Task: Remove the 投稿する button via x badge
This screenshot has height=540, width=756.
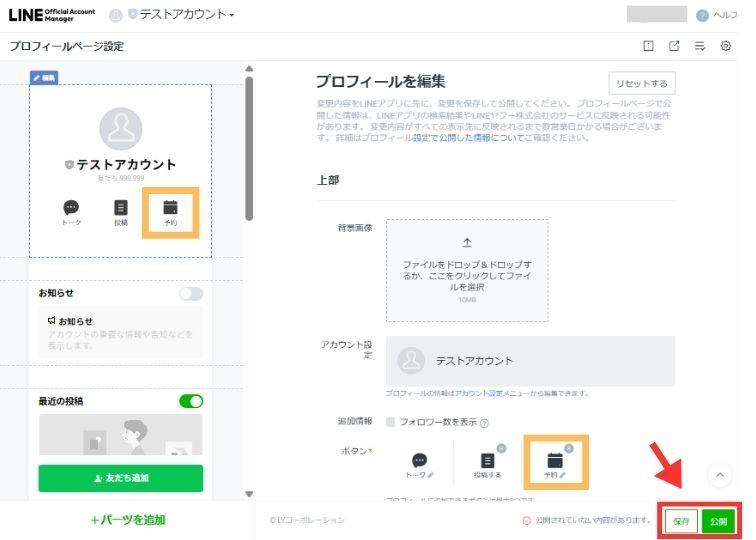Action: pyautogui.click(x=501, y=448)
